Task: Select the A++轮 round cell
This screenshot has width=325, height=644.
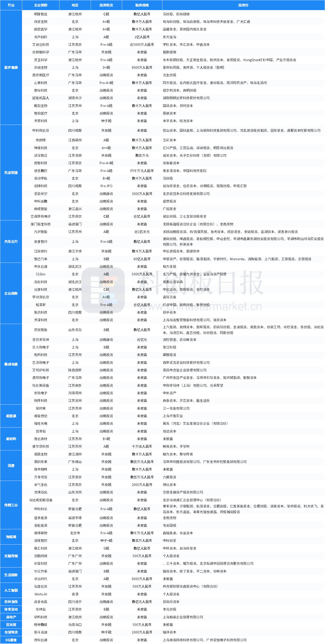Action: [106, 148]
